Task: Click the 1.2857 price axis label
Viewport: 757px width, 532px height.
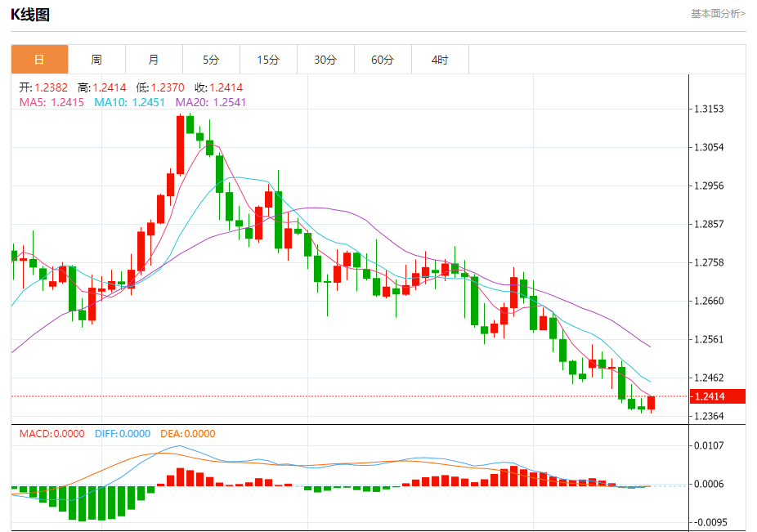Action: (709, 224)
